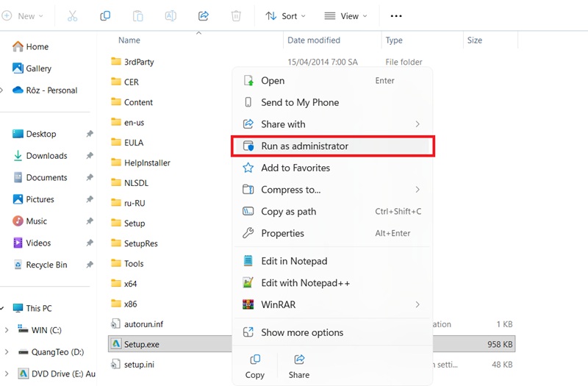Open Properties from context menu

(x=331, y=233)
